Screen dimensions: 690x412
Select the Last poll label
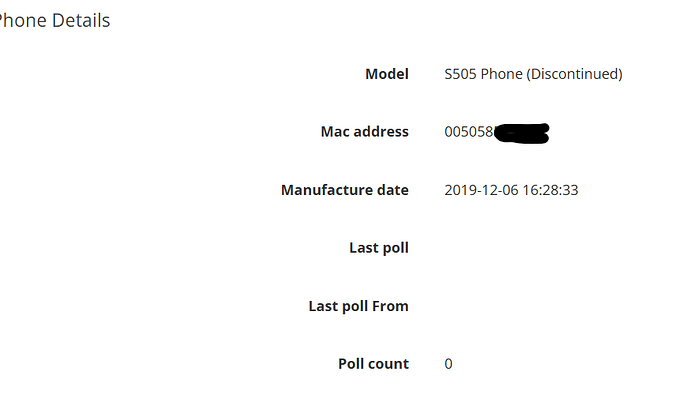click(378, 248)
